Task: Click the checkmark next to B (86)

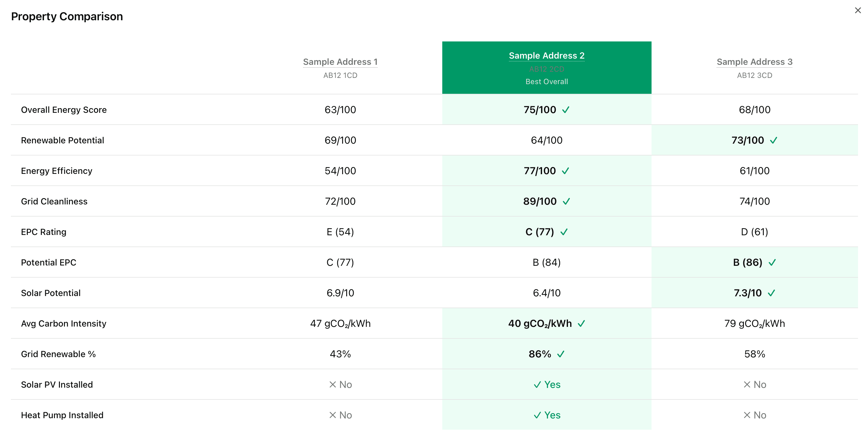Action: click(x=772, y=263)
